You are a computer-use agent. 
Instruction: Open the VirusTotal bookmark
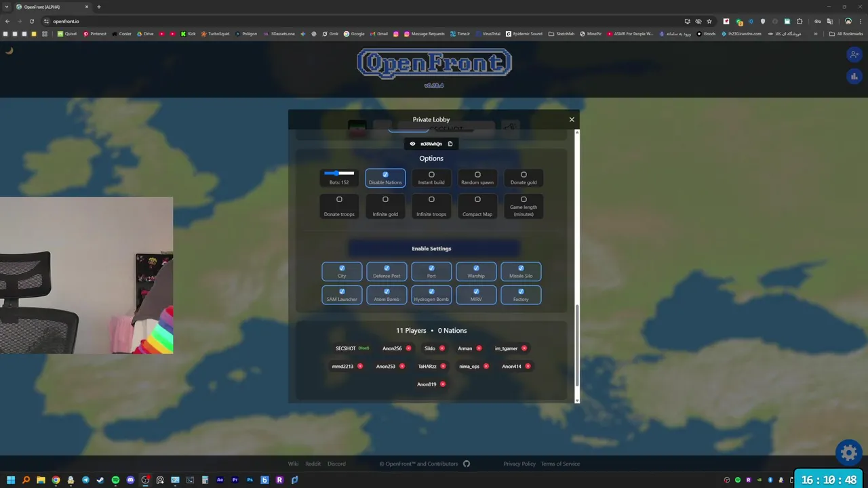click(488, 33)
